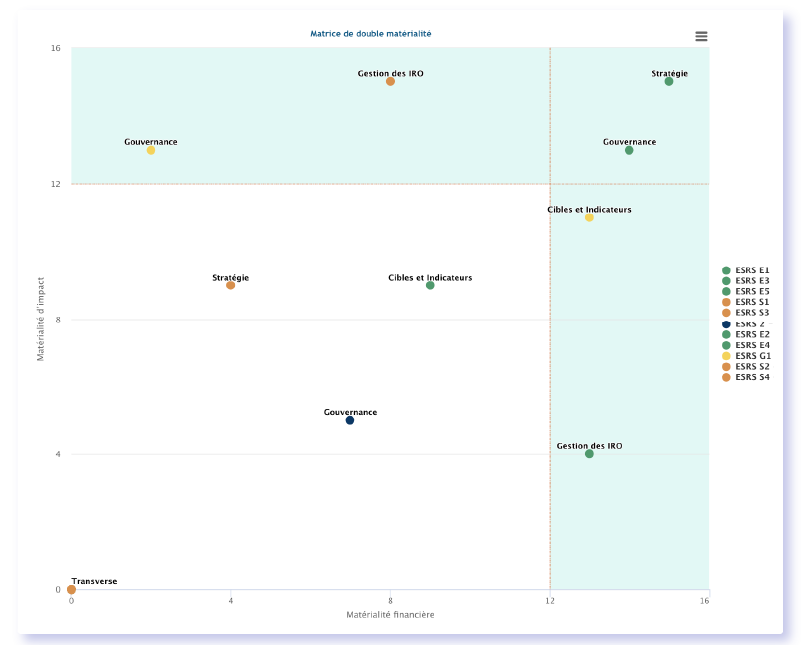This screenshot has height=645, width=801.
Task: Click the 'Matrice de double matérialité' title
Action: pos(371,34)
